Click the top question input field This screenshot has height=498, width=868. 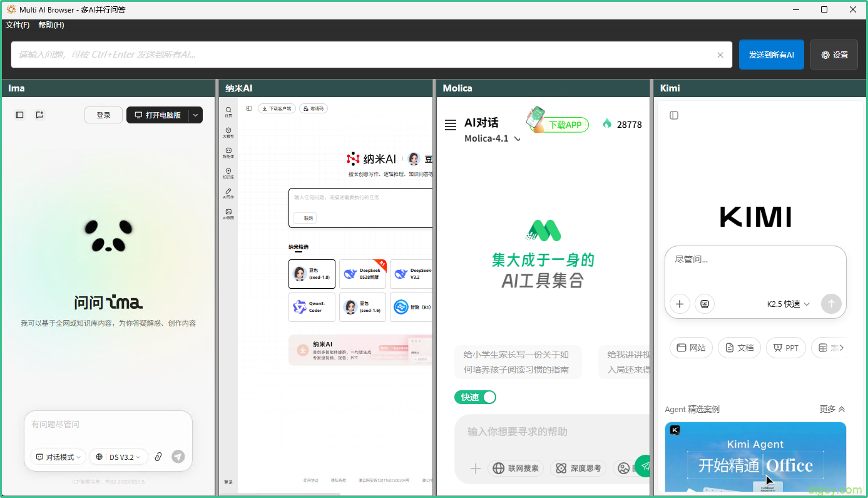click(x=363, y=55)
